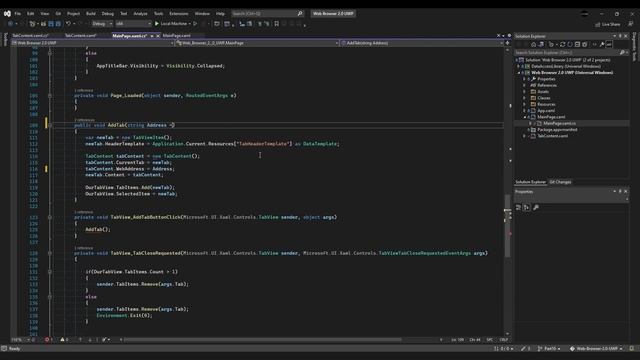Open the Debug menu
This screenshot has width=640, height=360.
point(108,13)
